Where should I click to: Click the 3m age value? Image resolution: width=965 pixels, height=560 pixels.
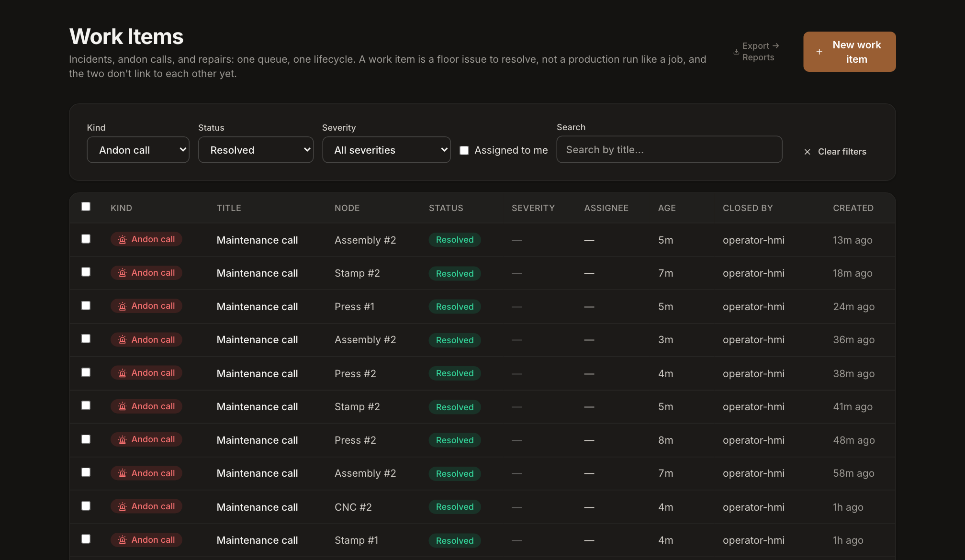click(x=665, y=339)
